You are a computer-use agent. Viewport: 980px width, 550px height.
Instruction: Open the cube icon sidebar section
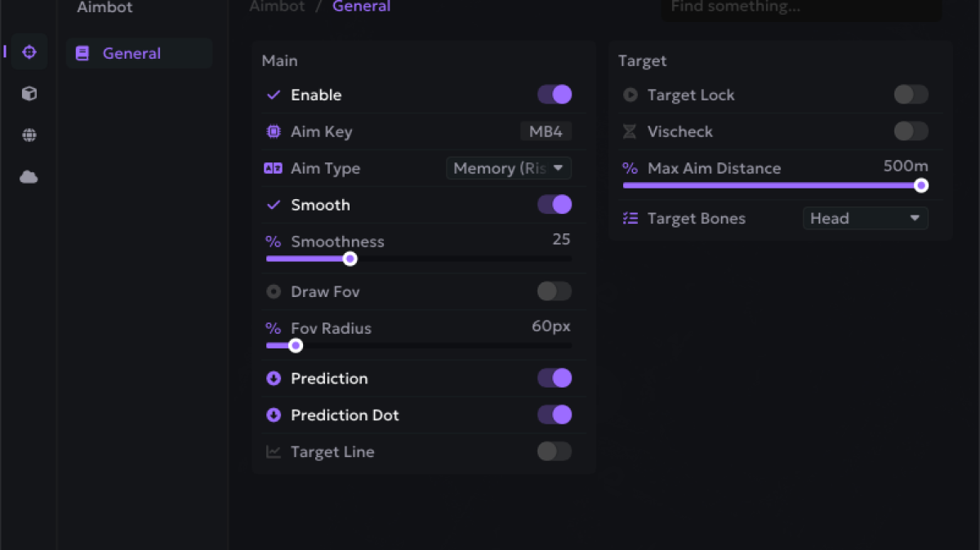29,94
